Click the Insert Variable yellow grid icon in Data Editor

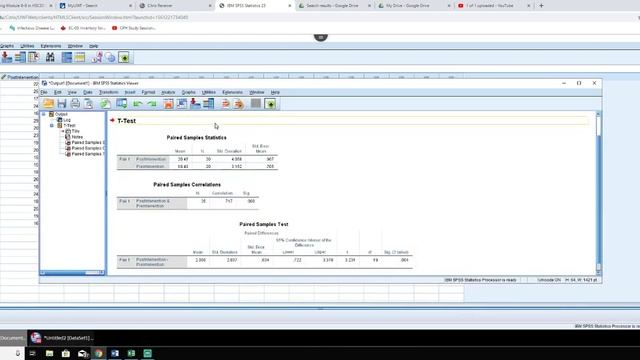[x=80, y=57]
